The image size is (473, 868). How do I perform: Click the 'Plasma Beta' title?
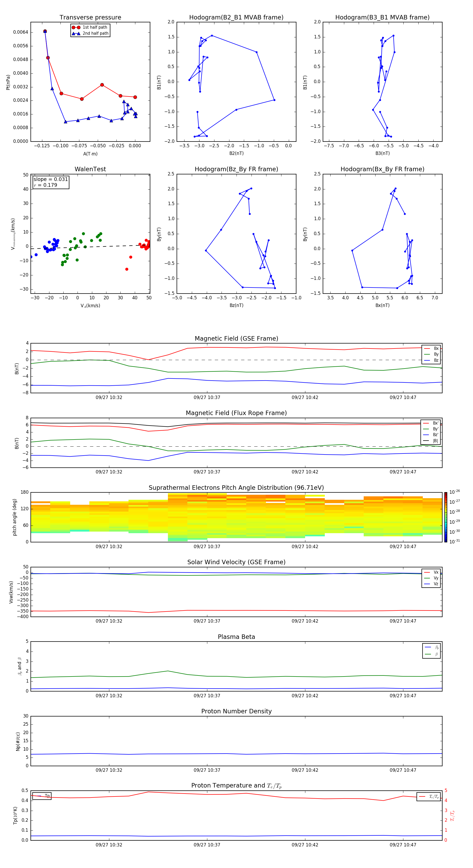click(236, 637)
